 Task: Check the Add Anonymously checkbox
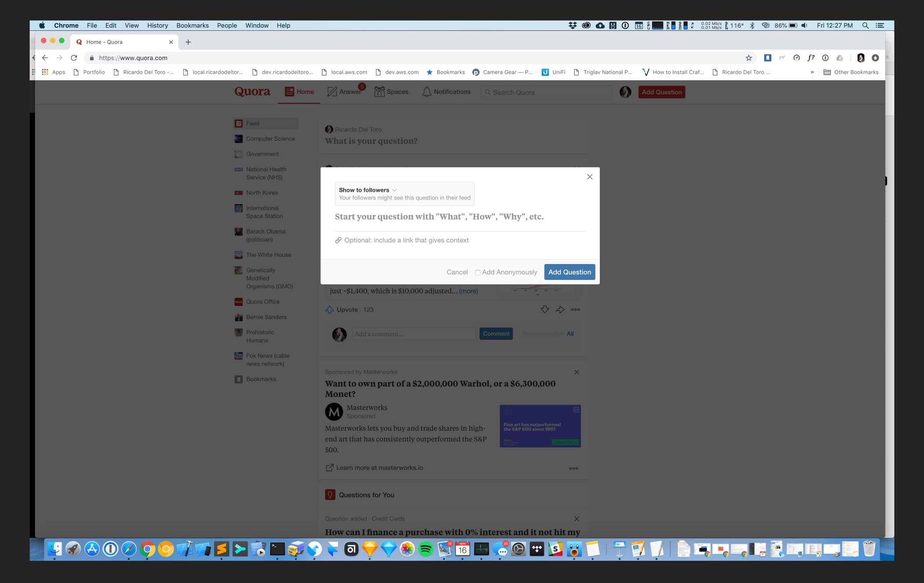477,272
